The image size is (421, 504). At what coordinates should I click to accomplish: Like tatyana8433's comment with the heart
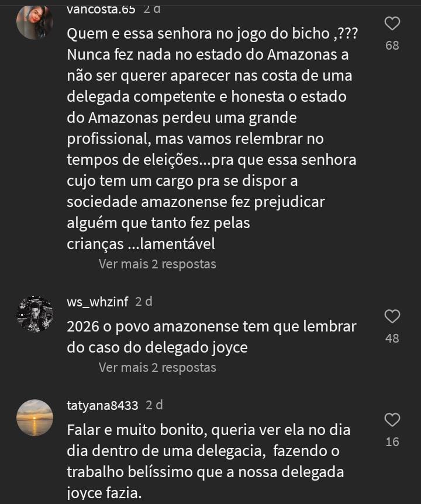[392, 420]
